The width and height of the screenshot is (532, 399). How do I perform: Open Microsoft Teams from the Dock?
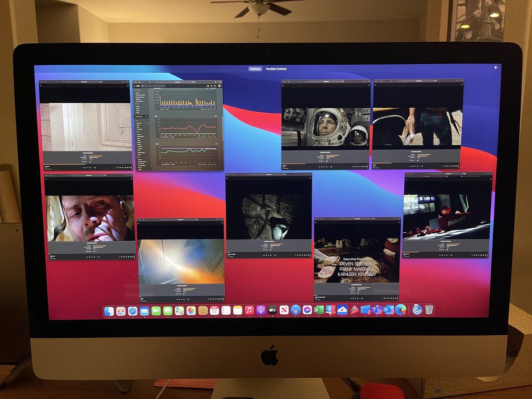click(377, 310)
